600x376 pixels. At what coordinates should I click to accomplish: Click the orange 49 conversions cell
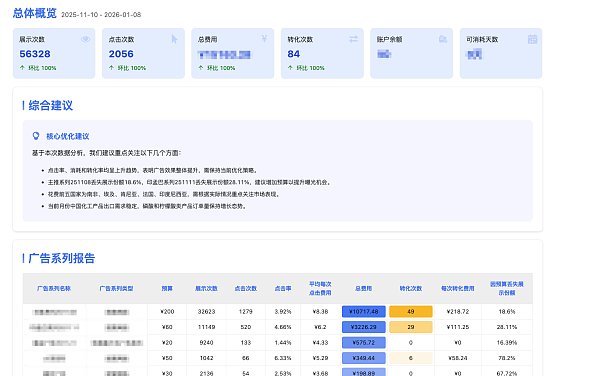pyautogui.click(x=411, y=311)
